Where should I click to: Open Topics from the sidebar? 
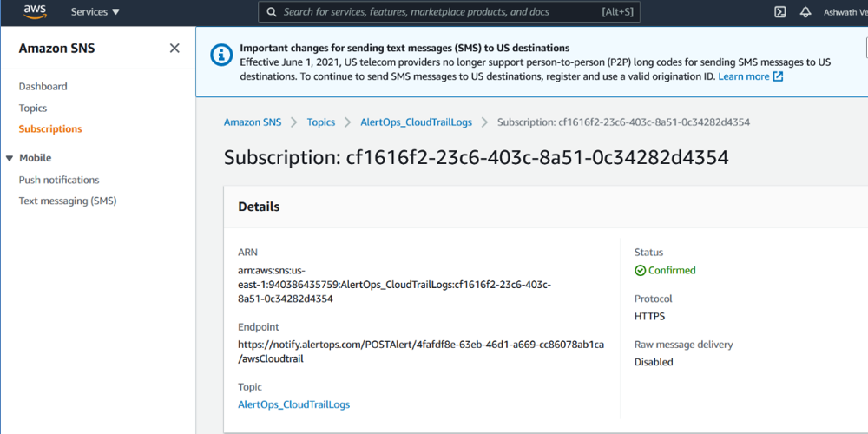(x=33, y=108)
